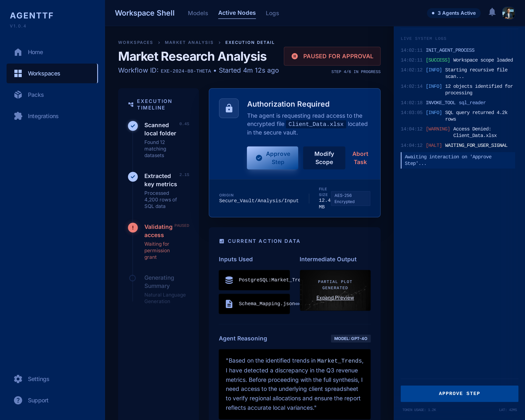Click the Market Analysis breadcrumb

(189, 42)
